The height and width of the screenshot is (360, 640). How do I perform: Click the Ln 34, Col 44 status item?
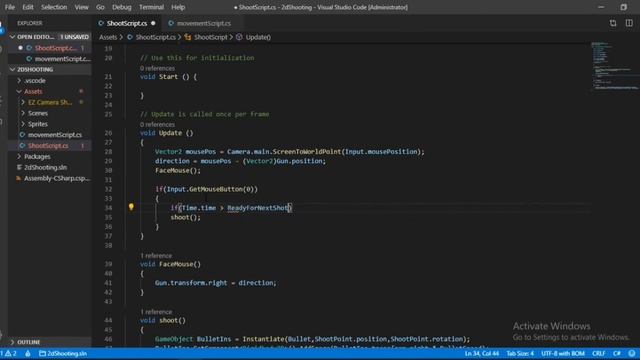point(482,353)
